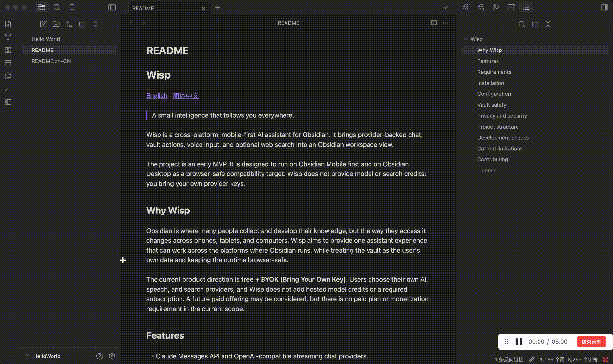
Task: Open the HelloWorld vault switcher
Action: [x=43, y=356]
